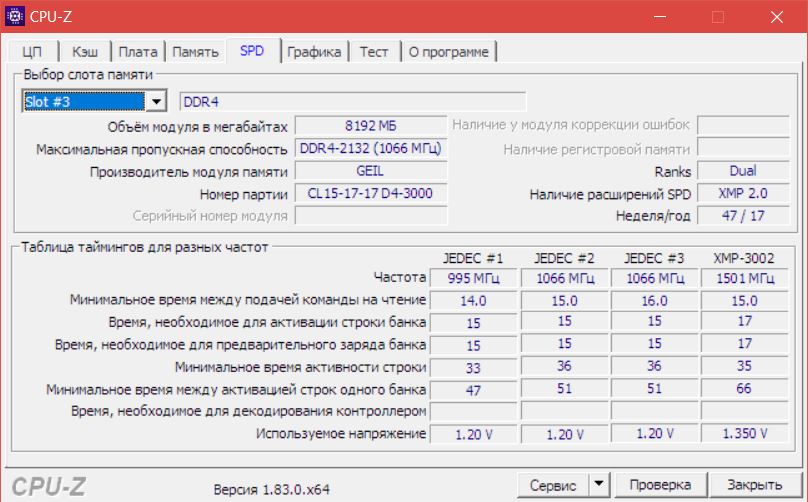Click the 14.0 CAS latency cell
Viewport: 808px width, 502px height.
coord(473,300)
